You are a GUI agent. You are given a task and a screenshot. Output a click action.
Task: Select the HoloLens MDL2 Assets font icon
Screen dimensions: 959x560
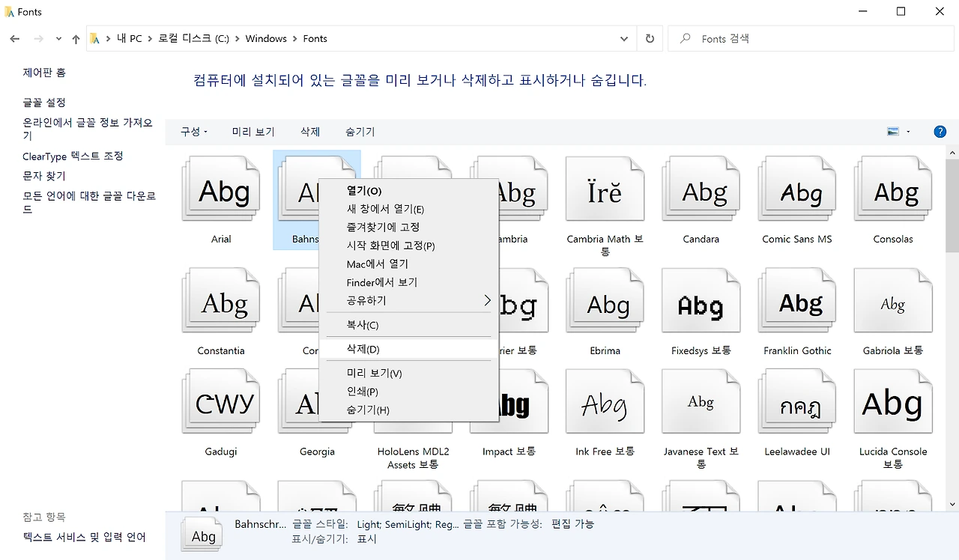click(x=413, y=427)
